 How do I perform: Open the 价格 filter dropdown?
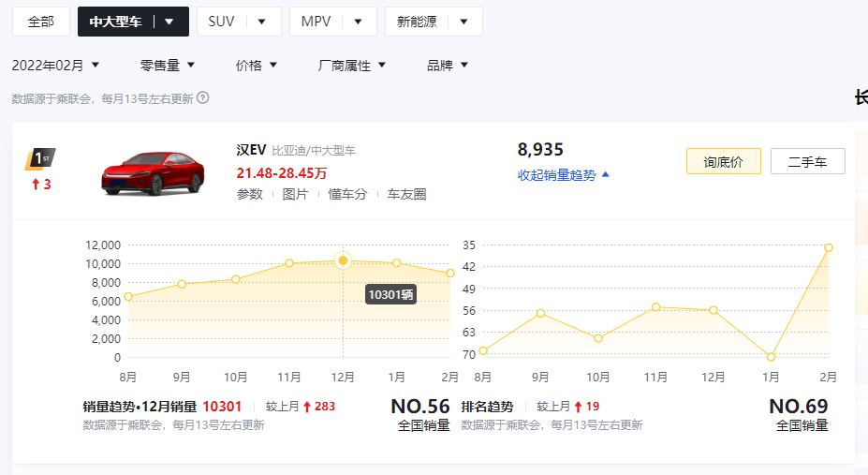(x=256, y=66)
